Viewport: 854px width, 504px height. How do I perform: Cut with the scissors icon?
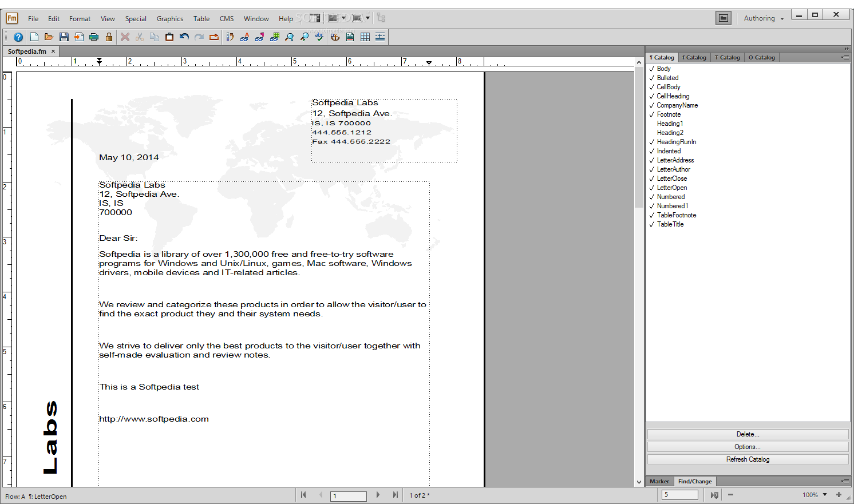tap(140, 37)
